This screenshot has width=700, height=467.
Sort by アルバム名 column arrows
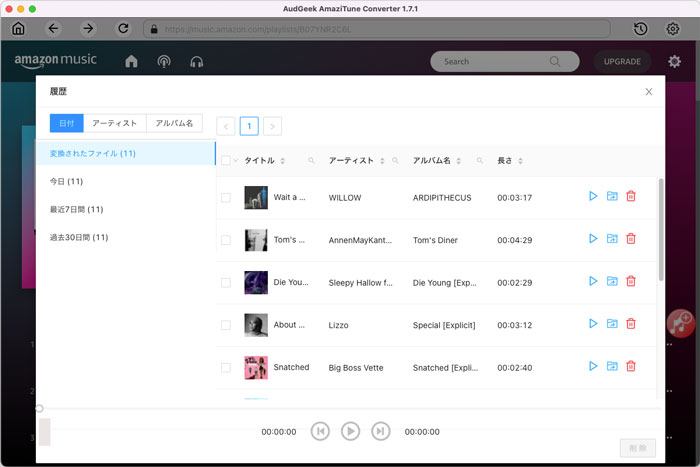pos(458,161)
